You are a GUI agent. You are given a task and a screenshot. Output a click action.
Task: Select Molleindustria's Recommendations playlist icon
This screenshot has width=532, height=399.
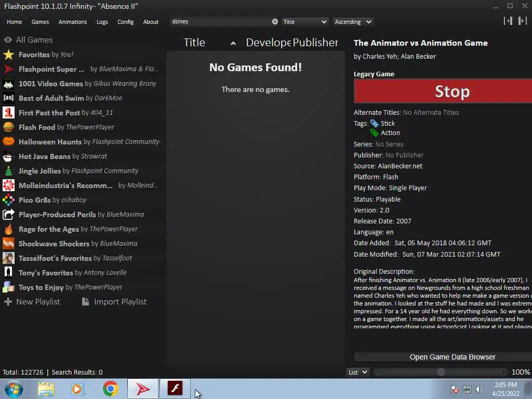coord(8,185)
